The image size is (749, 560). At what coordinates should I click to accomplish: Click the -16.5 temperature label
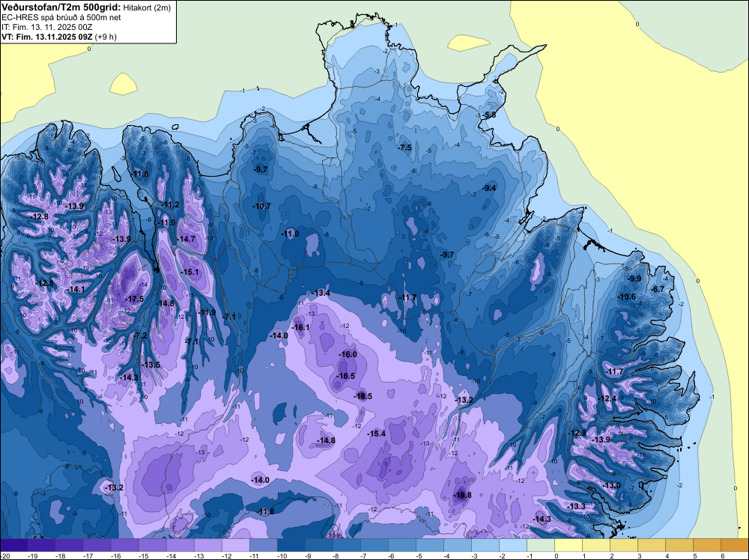(345, 376)
